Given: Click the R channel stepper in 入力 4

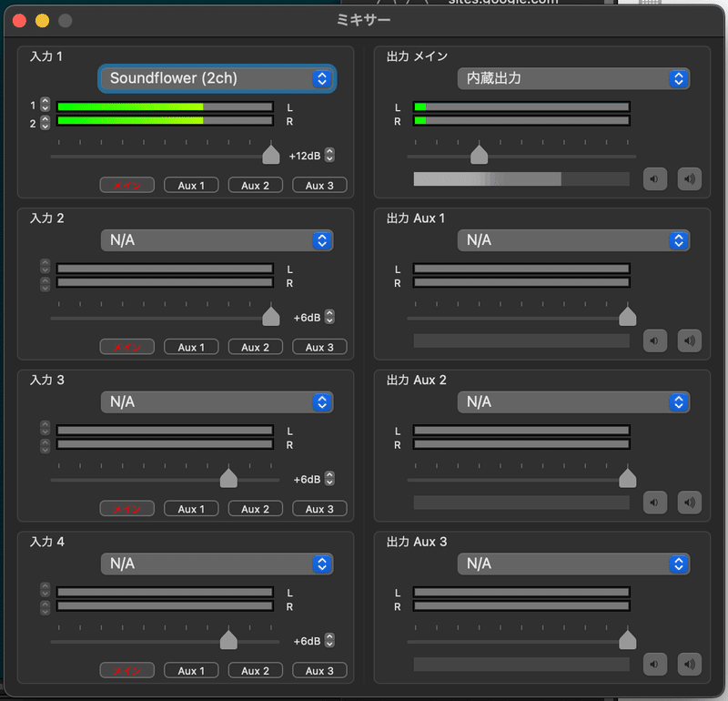Looking at the screenshot, I should pos(45,607).
